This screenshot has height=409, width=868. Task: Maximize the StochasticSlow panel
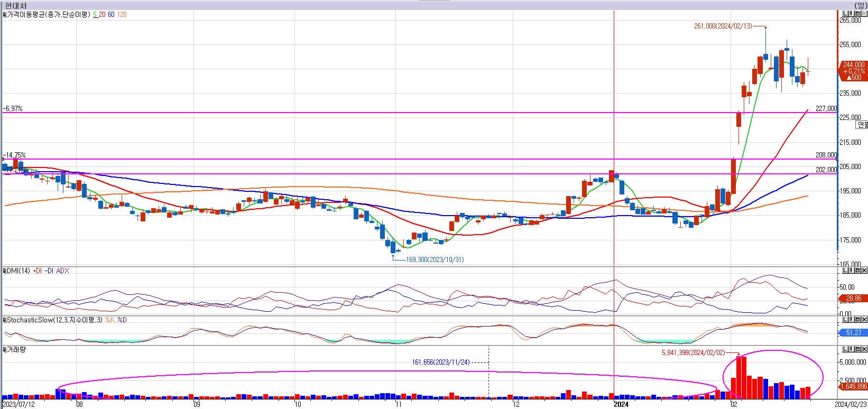point(857,320)
